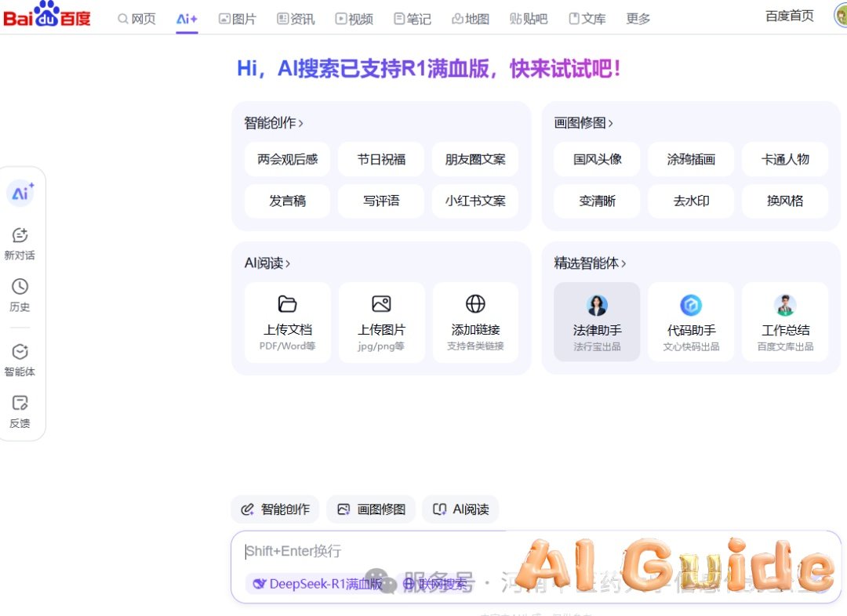Pick the 卡通人物 option
Screen dimensions: 847x616
coord(785,159)
